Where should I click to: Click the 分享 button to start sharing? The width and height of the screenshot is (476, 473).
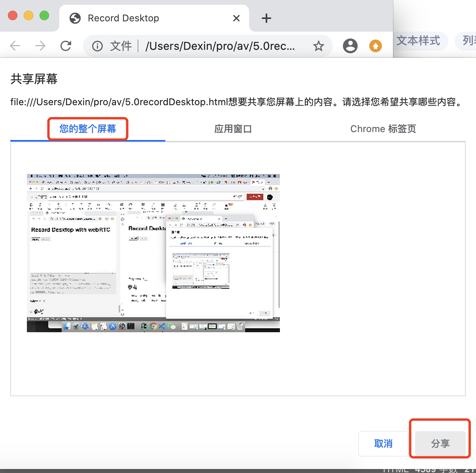[440, 443]
